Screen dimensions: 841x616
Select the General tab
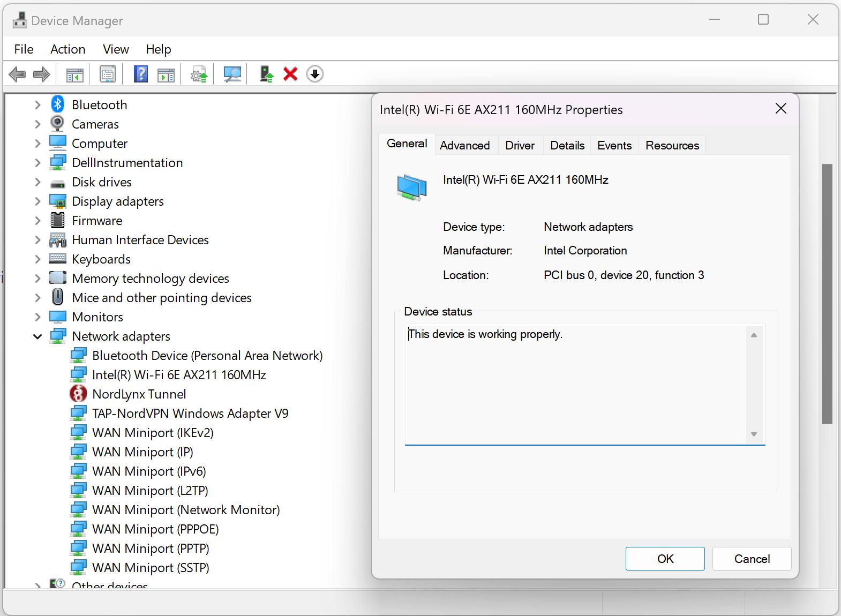click(x=407, y=144)
